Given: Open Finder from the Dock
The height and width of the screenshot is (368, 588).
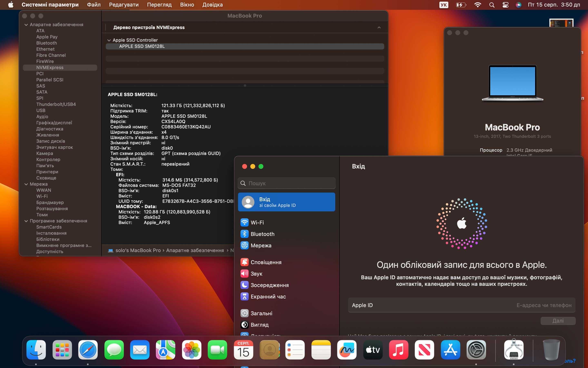Looking at the screenshot, I should point(36,350).
